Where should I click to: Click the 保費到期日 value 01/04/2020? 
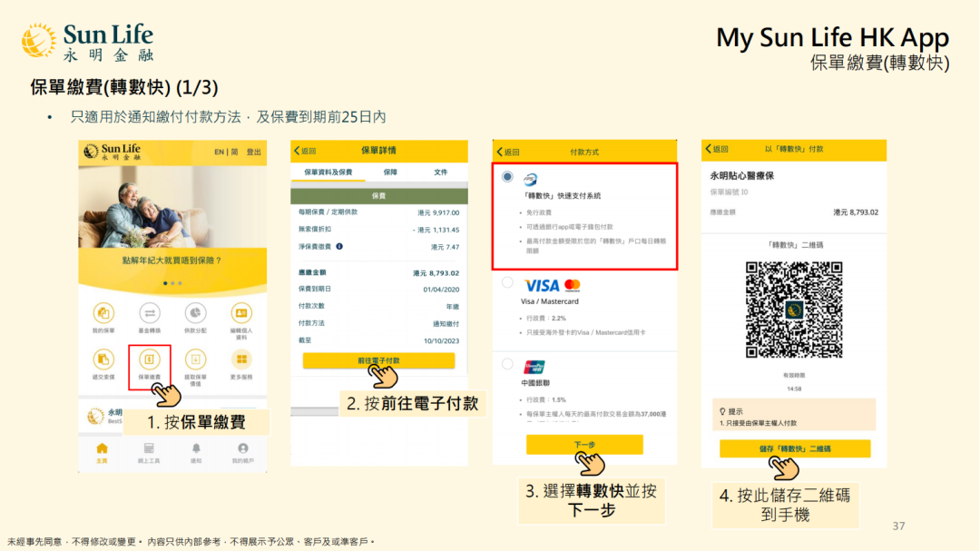pyautogui.click(x=441, y=290)
